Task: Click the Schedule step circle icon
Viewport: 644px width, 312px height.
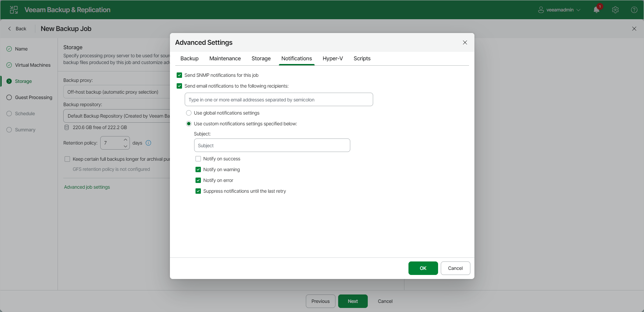Action: point(9,114)
